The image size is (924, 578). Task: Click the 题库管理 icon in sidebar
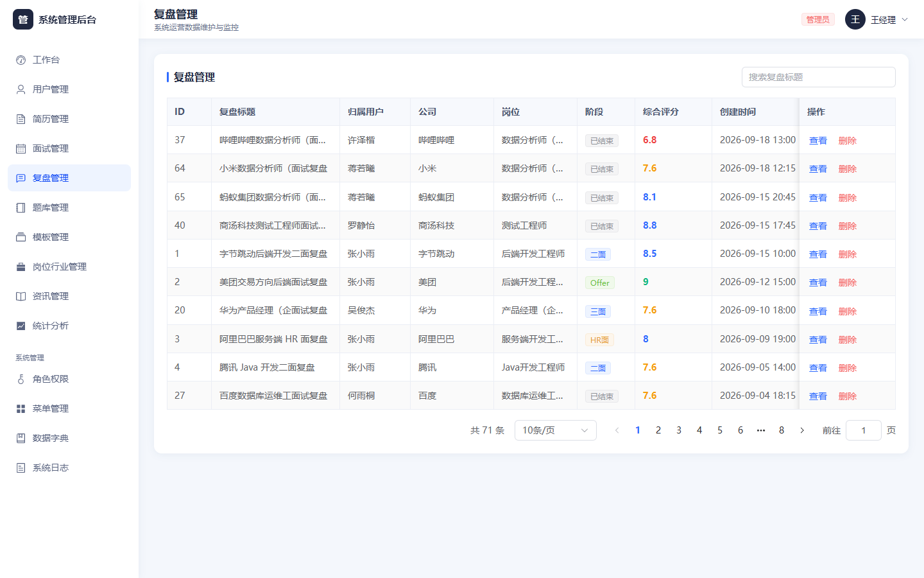(21, 207)
